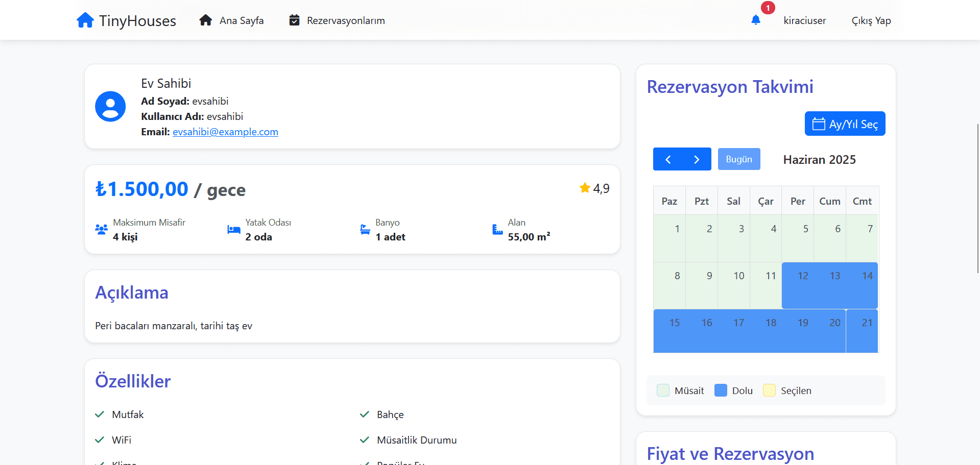Open the Ana Sayfa menu item
The height and width of the screenshot is (465, 980).
(242, 20)
